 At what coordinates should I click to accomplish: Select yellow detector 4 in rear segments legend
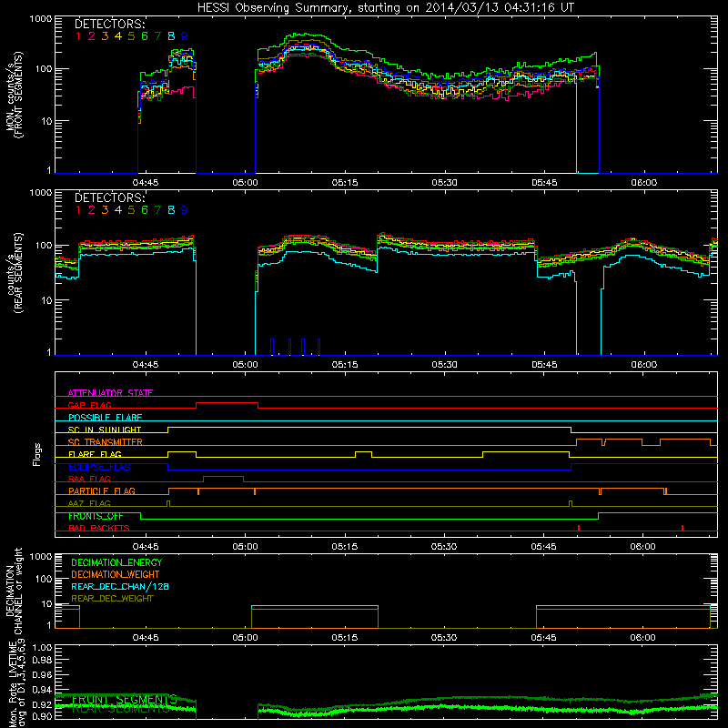tap(118, 210)
